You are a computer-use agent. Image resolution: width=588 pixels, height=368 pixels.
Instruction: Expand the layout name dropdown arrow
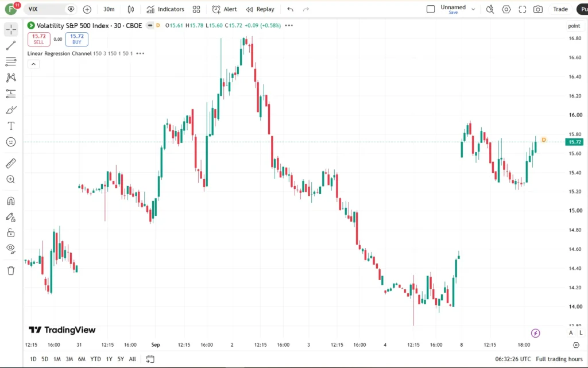point(473,9)
